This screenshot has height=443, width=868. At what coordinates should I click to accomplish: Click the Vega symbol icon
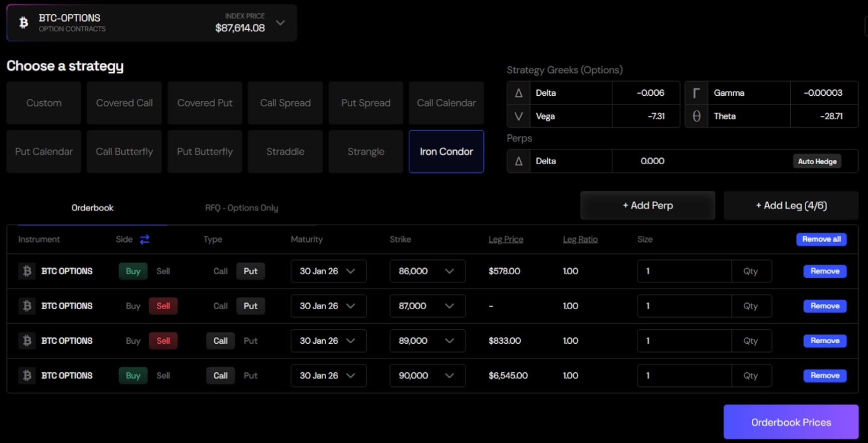point(519,116)
